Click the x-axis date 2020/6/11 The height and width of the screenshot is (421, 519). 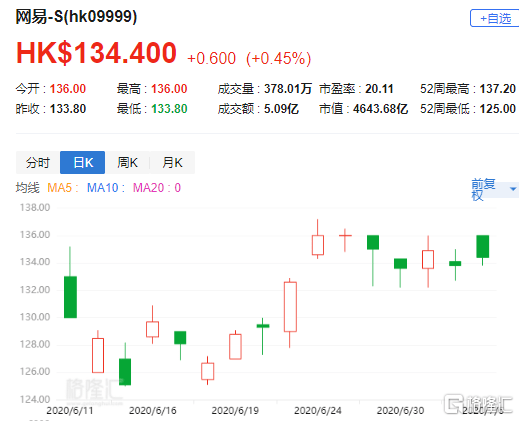point(70,410)
